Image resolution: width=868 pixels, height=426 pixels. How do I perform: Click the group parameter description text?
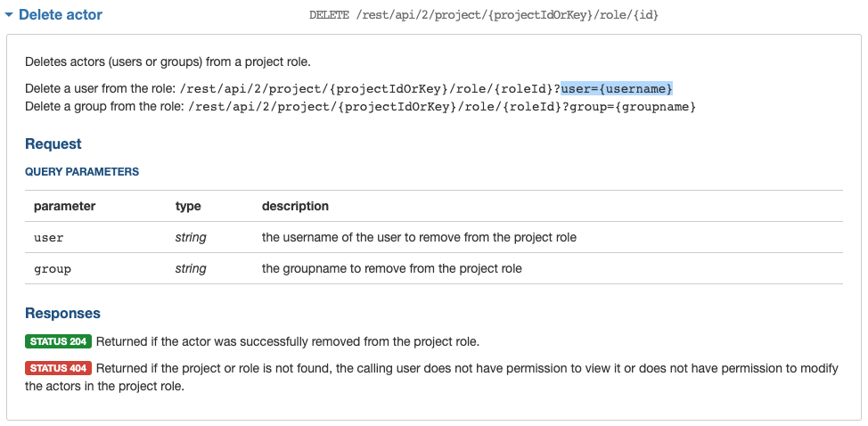(392, 269)
